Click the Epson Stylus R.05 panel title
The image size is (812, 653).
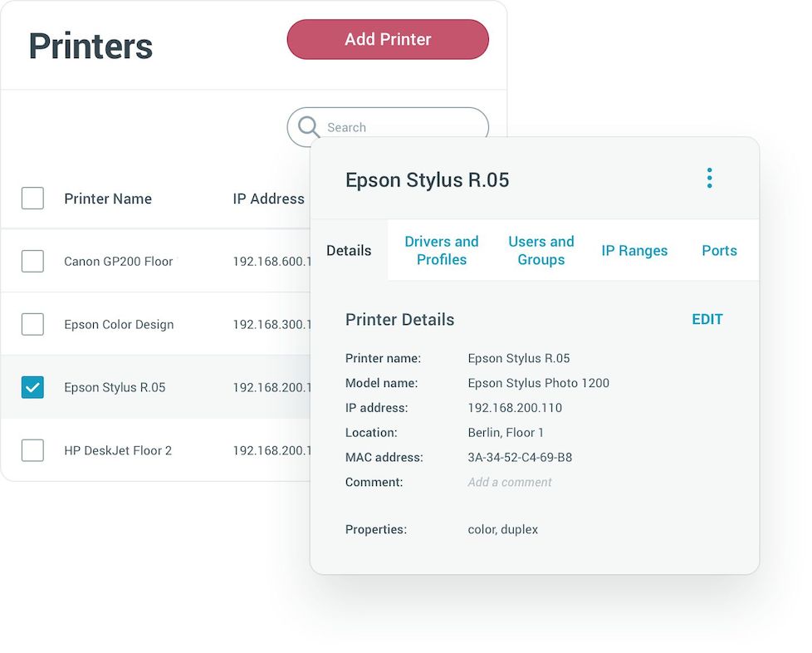(x=428, y=180)
